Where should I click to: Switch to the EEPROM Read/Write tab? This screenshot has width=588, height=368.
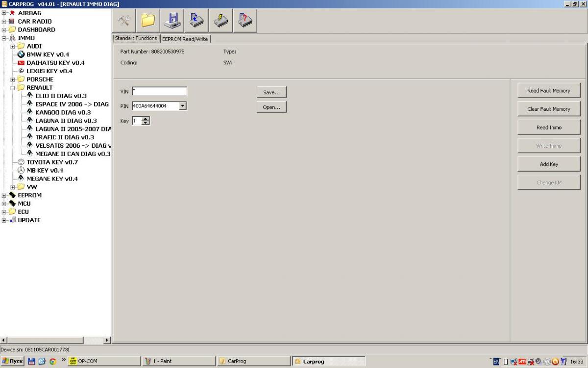click(185, 39)
